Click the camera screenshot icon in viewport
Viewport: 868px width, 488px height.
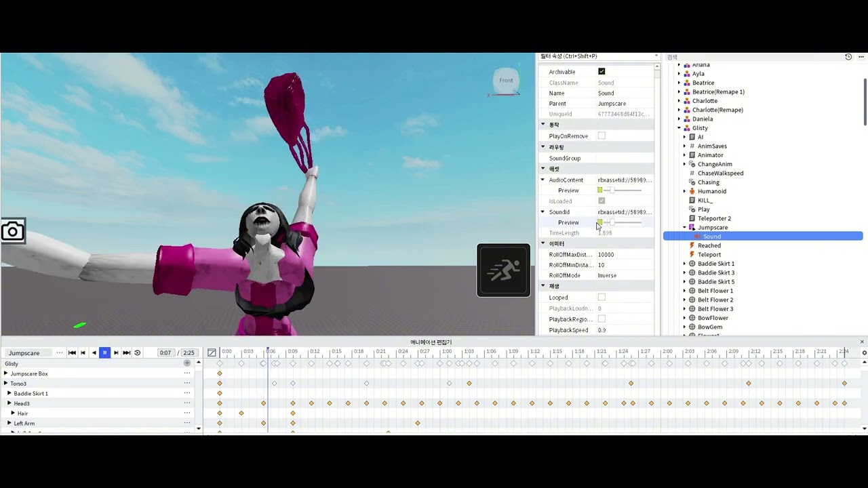[x=13, y=232]
